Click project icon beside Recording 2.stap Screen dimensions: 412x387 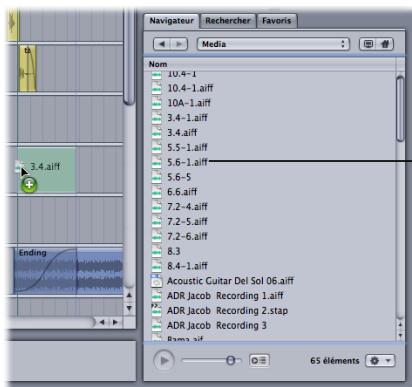pyautogui.click(x=156, y=310)
